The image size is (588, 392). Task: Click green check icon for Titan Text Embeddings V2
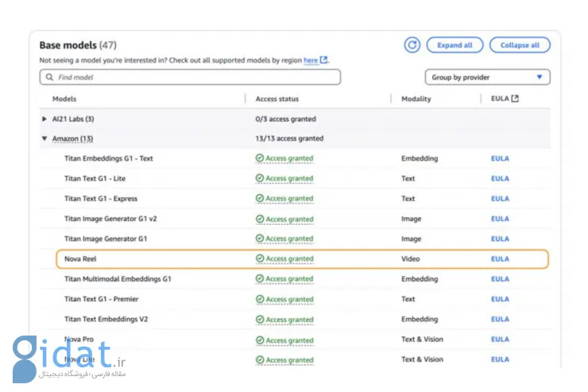click(260, 319)
